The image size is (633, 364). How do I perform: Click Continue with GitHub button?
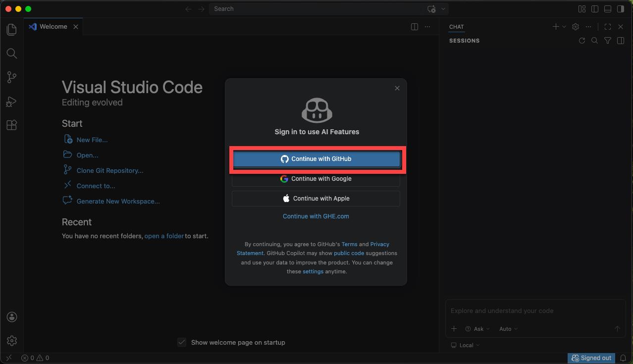click(316, 159)
